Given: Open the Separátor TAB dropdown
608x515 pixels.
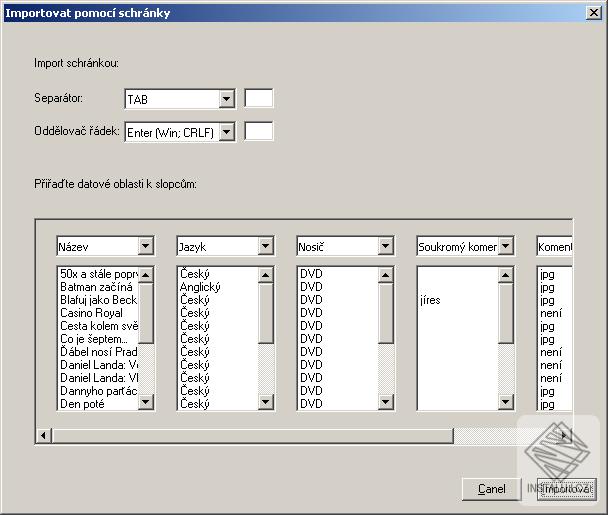Looking at the screenshot, I should pos(226,99).
